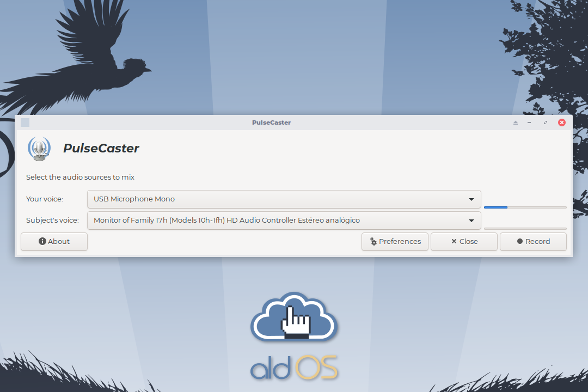Click the info icon on About button
The width and height of the screenshot is (588, 392).
pyautogui.click(x=42, y=242)
